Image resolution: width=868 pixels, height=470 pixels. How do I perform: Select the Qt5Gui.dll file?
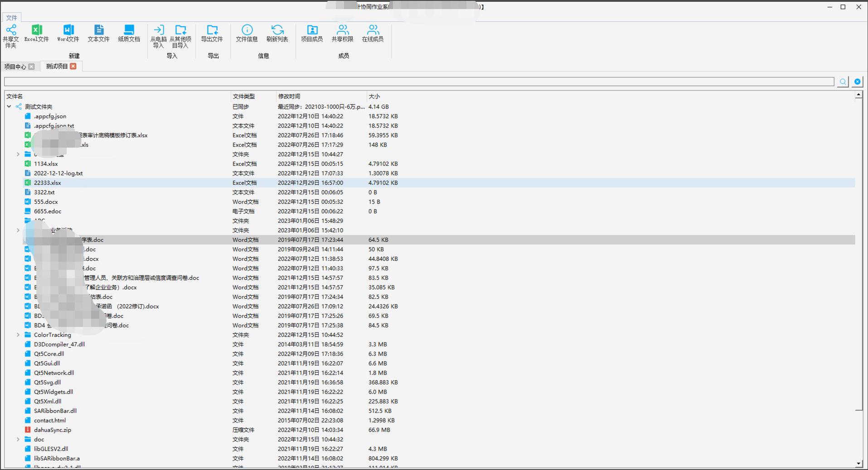47,363
